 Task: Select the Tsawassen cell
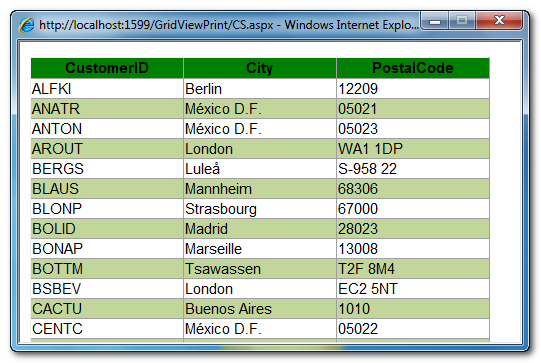tap(260, 269)
